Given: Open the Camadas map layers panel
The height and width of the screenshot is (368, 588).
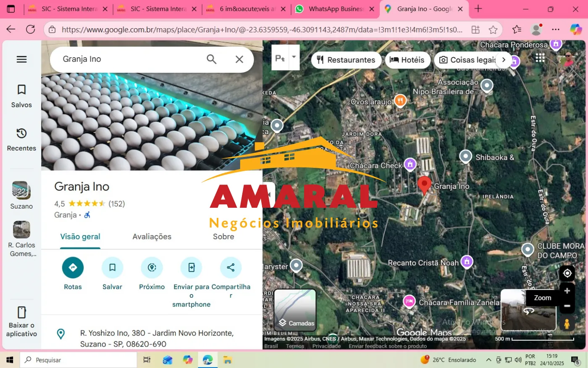Looking at the screenshot, I should coord(295,310).
